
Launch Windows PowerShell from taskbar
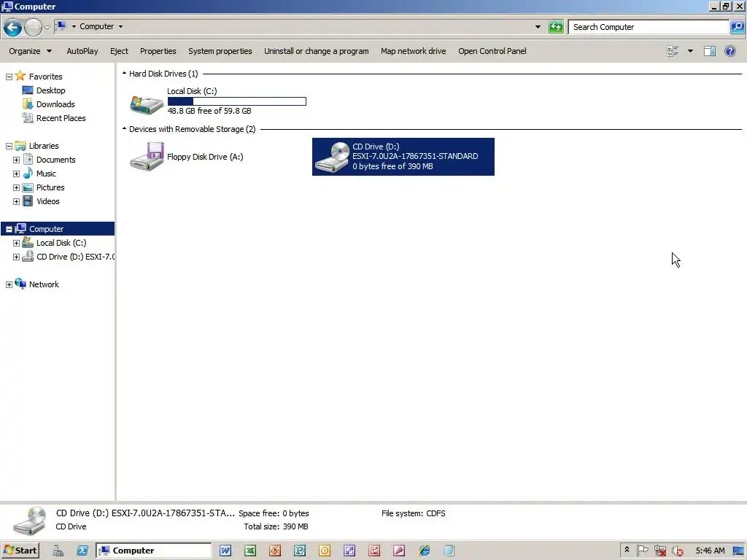tap(82, 551)
